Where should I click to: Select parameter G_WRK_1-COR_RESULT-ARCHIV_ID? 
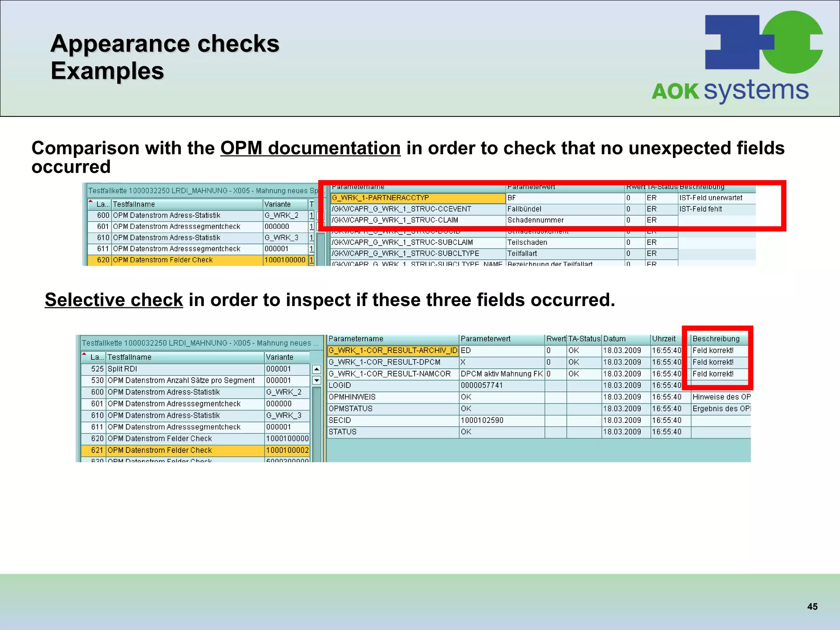tap(393, 351)
